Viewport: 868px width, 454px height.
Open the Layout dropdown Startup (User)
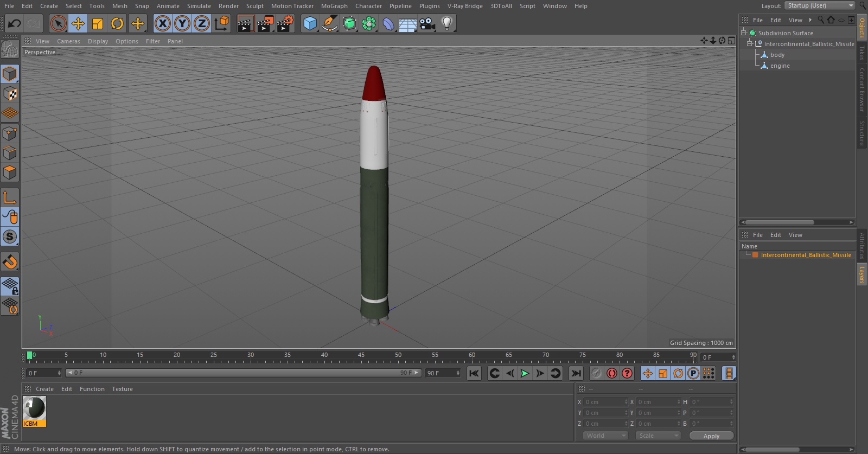[820, 5]
